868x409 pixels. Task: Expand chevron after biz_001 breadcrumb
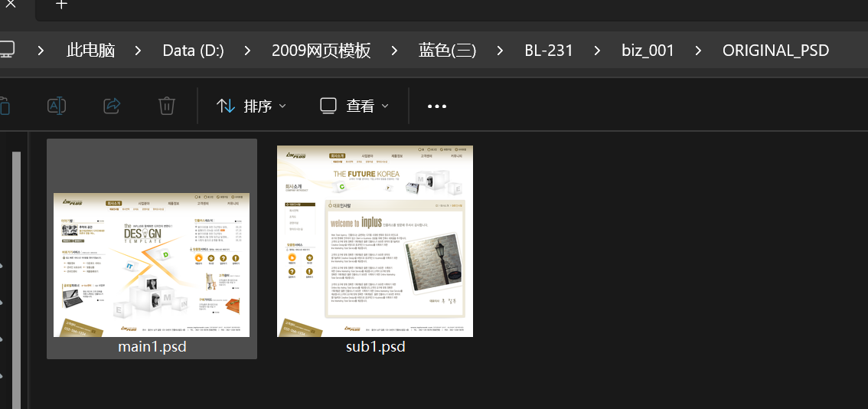[697, 51]
